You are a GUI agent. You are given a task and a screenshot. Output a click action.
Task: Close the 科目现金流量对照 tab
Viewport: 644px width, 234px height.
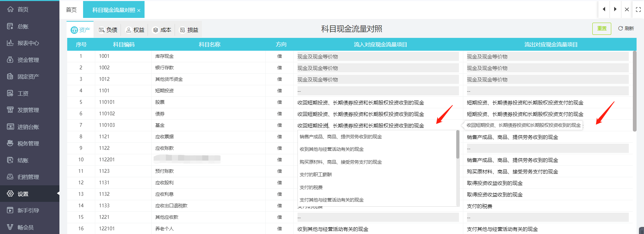click(139, 10)
